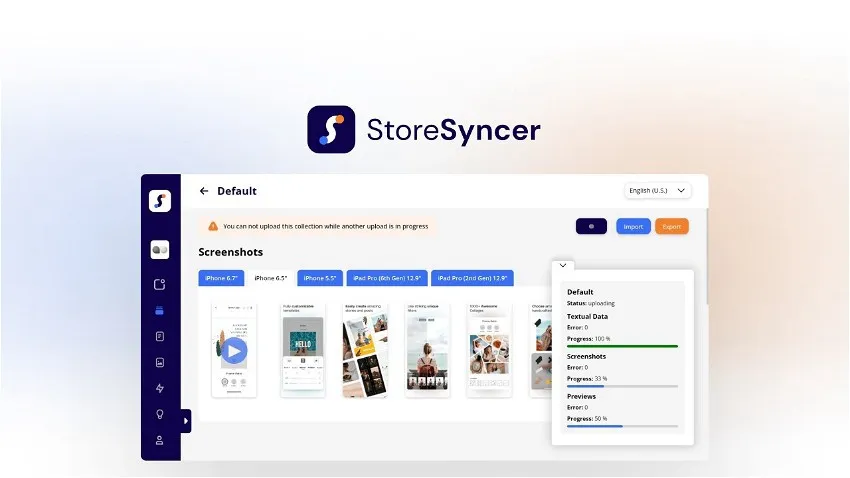Click the Import button
The height and width of the screenshot is (478, 850).
(x=633, y=227)
